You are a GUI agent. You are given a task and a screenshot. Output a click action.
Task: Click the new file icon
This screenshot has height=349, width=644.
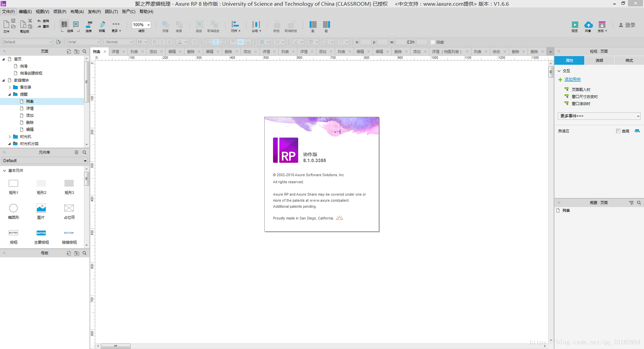(x=6, y=24)
